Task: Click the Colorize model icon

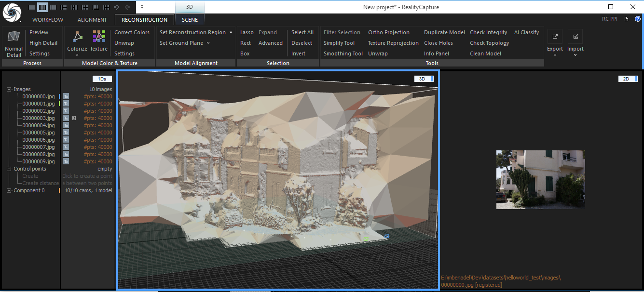Action: [77, 37]
